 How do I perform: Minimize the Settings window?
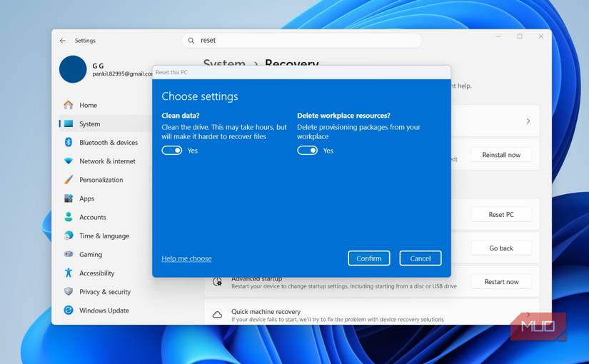click(x=499, y=36)
